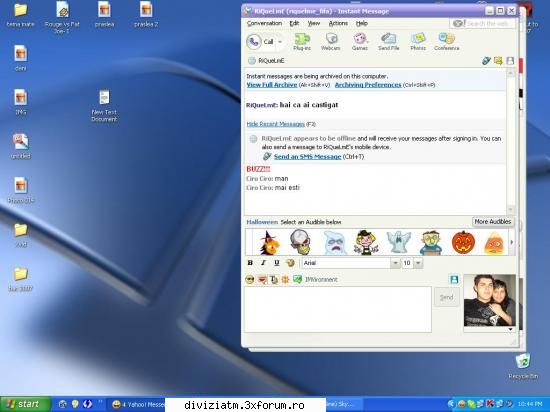Open the text color palette icon

pos(290,263)
